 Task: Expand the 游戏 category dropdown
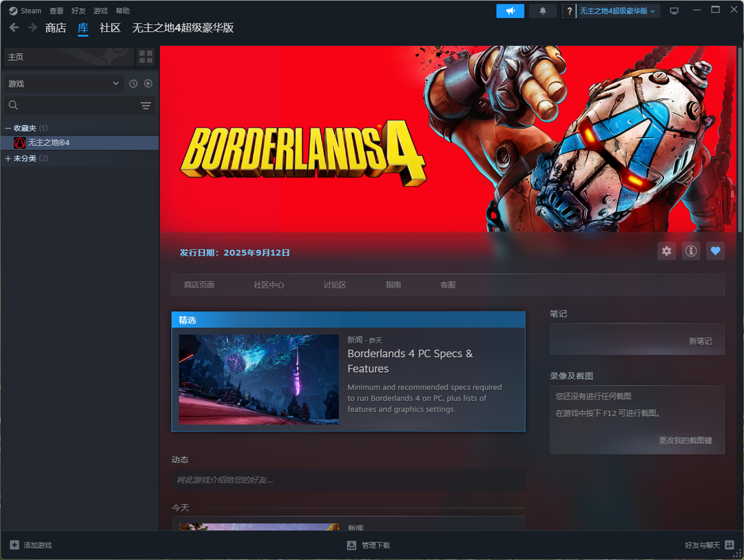point(63,83)
